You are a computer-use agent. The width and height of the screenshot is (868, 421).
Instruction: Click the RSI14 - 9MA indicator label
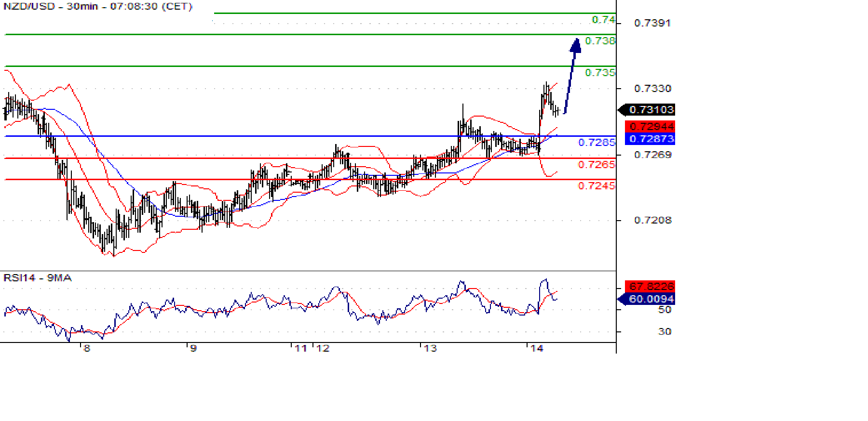tap(38, 278)
